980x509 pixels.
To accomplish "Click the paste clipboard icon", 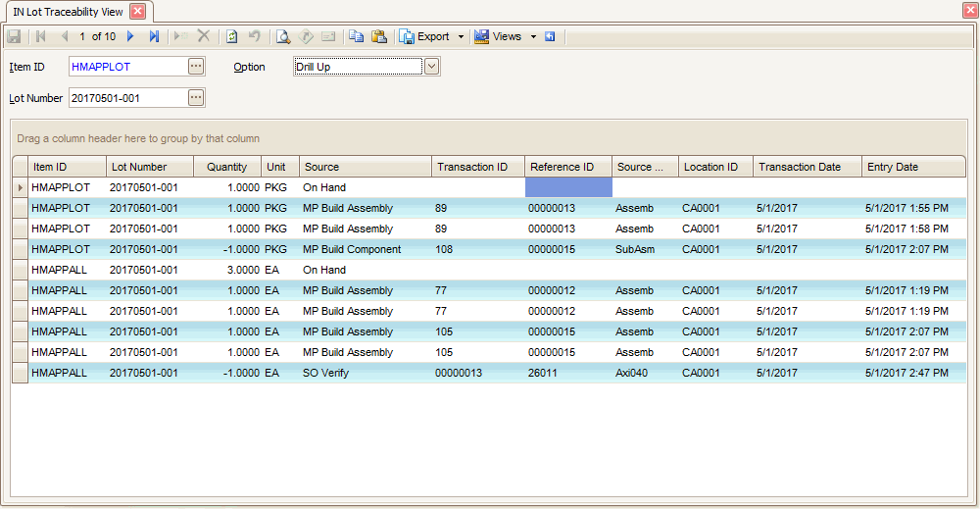I will pos(378,36).
